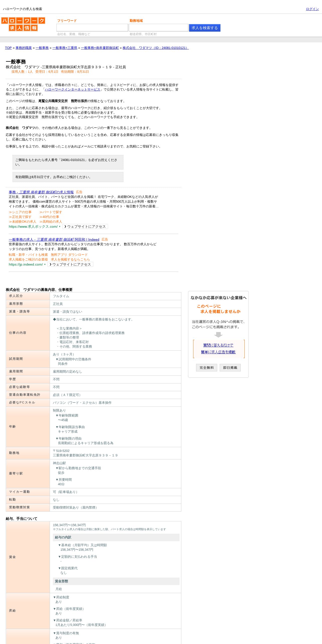322x644 pixels.
Task: Click the 神志山駅 station text
Action: (x=59, y=463)
